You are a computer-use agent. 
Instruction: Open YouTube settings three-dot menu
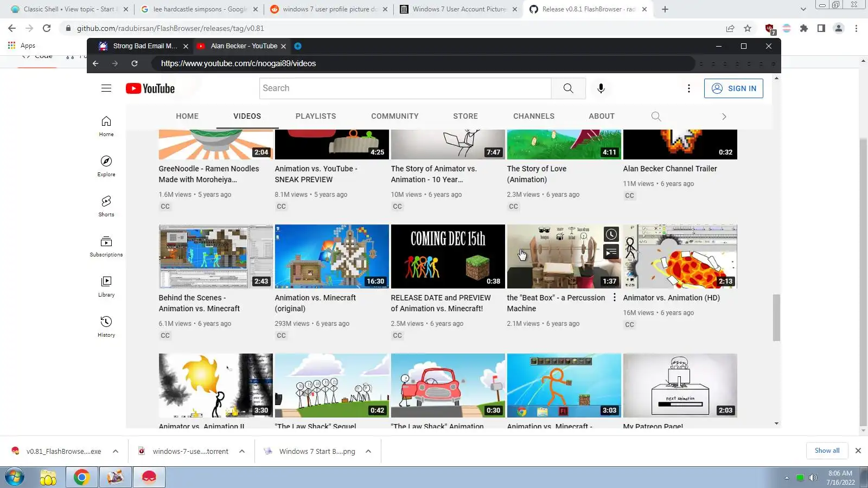[689, 88]
